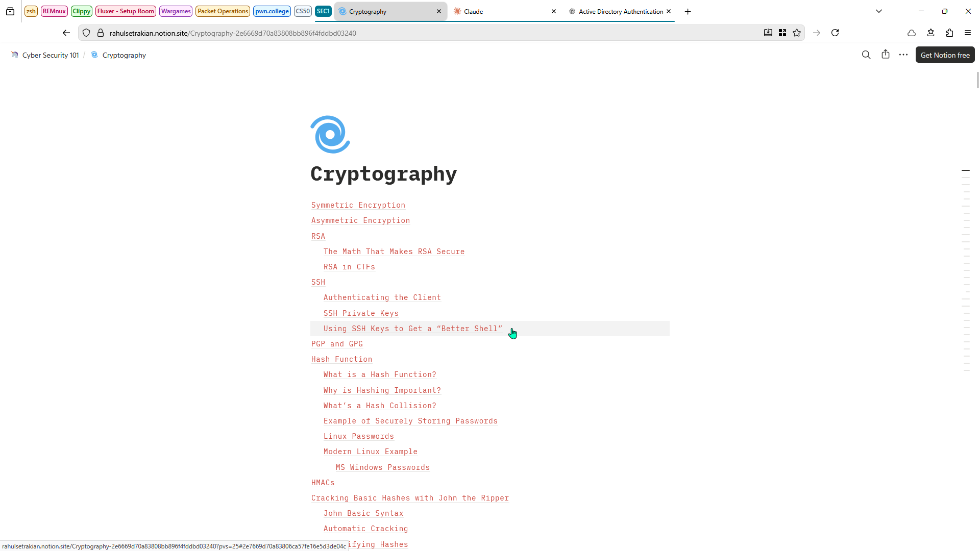980x551 pixels.
Task: Expand the Packet Operations tab group
Action: (223, 11)
